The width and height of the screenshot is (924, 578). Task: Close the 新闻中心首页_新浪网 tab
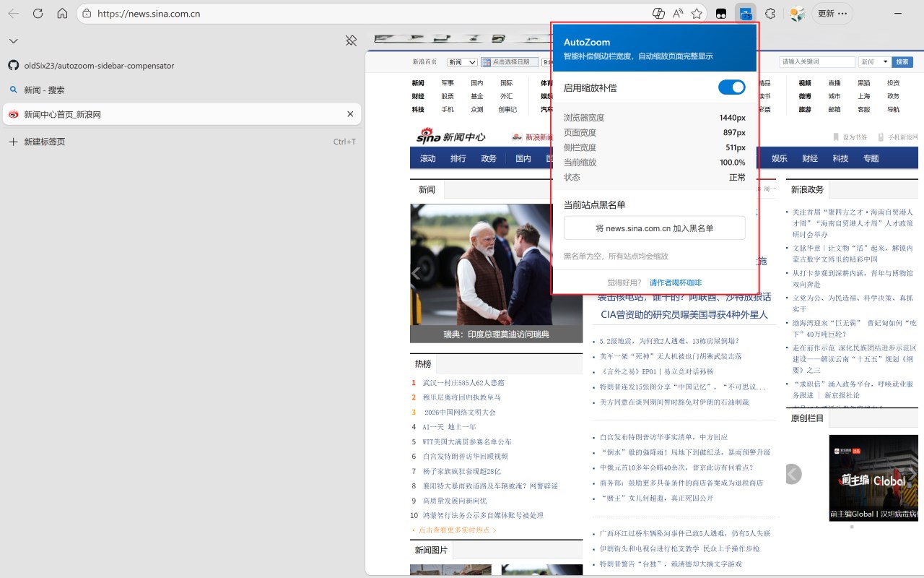pyautogui.click(x=350, y=114)
